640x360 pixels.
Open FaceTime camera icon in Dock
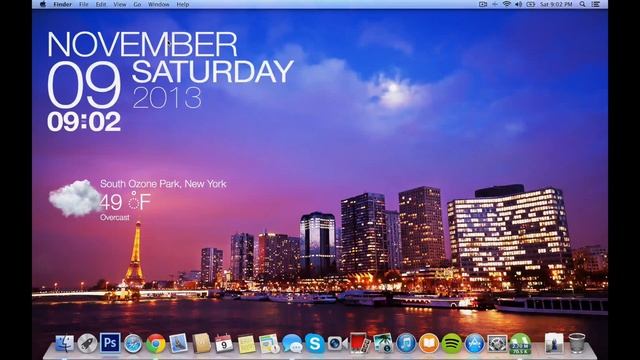coord(338,344)
